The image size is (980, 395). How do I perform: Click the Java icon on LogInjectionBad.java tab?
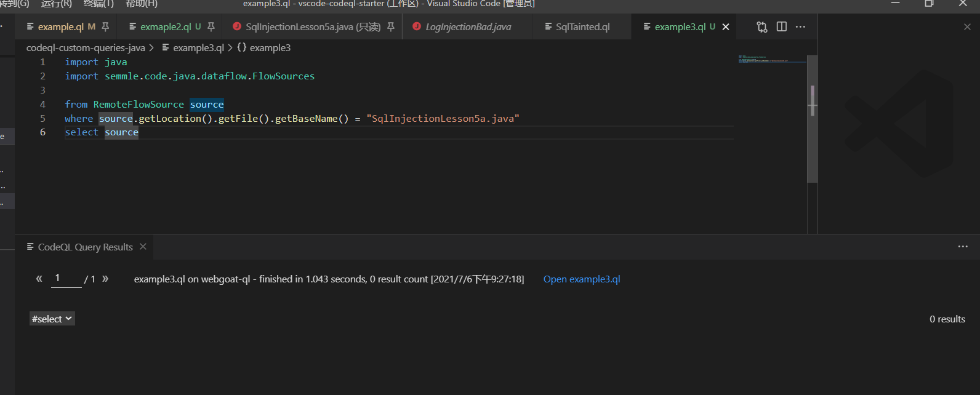[x=417, y=26]
